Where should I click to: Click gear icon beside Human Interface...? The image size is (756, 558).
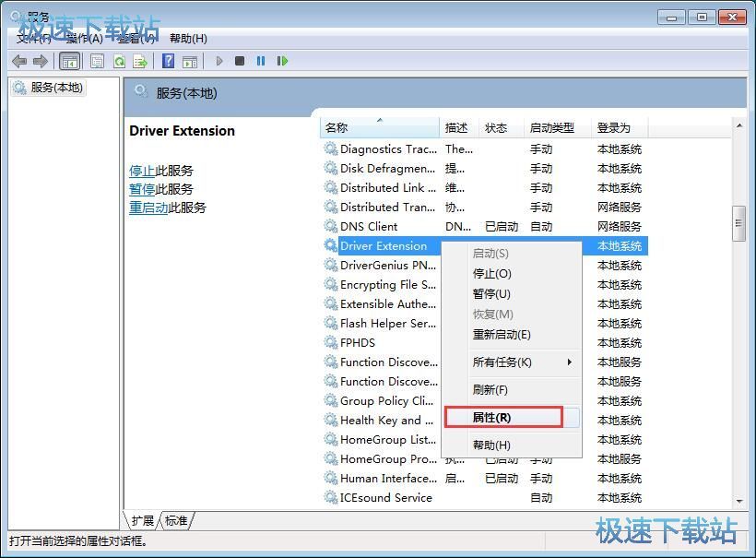(330, 478)
